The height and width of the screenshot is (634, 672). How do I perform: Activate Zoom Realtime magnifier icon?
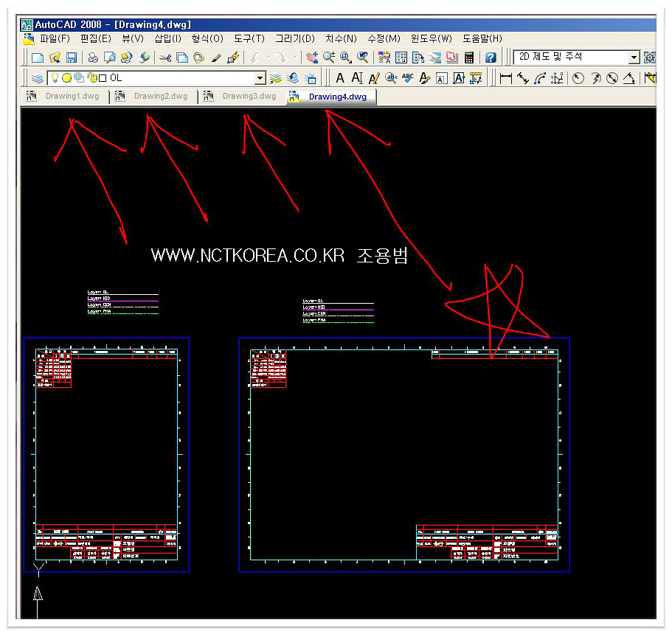[329, 58]
